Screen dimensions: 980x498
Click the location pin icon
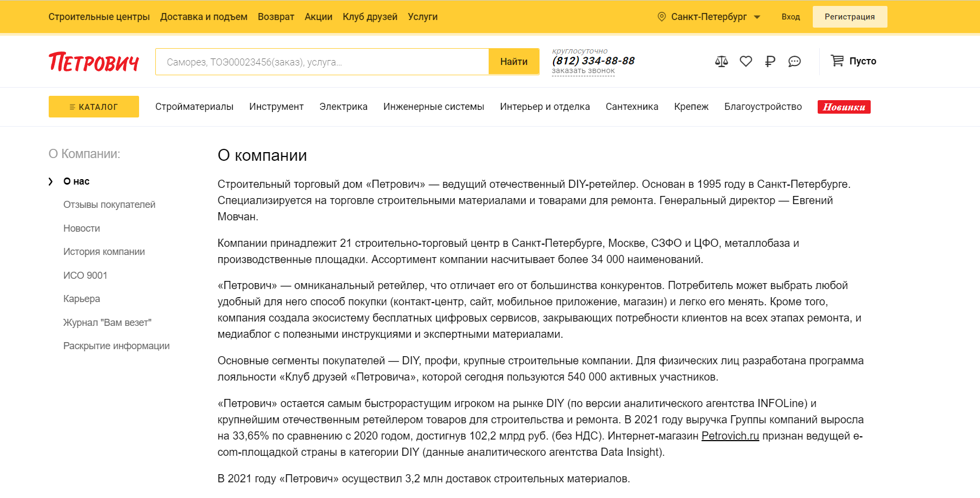(x=661, y=17)
